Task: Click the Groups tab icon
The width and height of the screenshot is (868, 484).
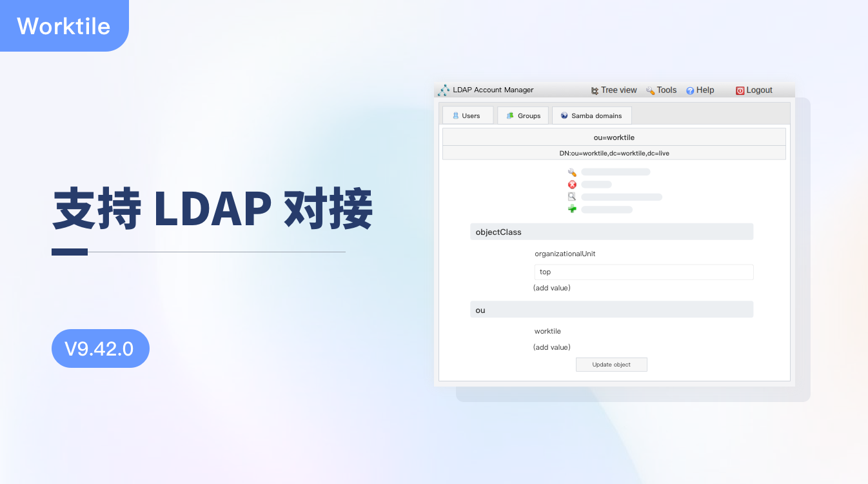Action: (511, 116)
